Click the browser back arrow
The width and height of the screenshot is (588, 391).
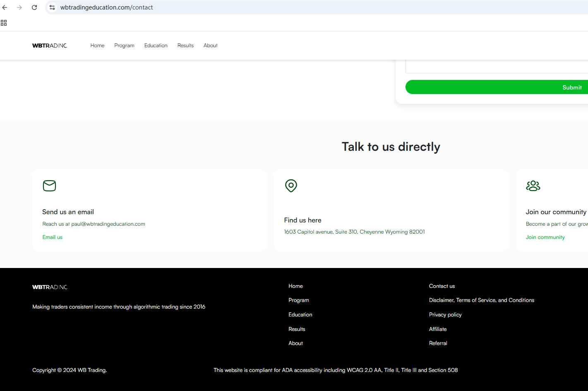[x=5, y=7]
